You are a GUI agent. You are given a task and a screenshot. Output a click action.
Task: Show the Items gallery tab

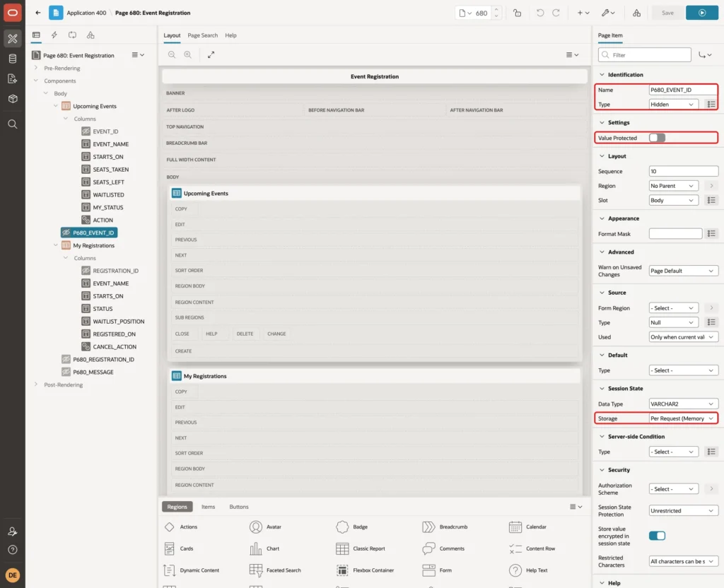209,507
